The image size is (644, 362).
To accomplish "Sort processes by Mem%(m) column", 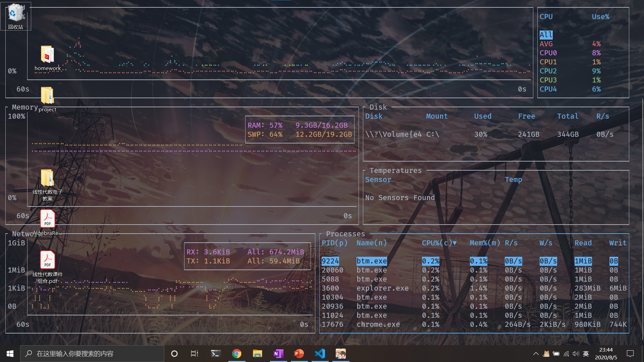I will point(485,243).
